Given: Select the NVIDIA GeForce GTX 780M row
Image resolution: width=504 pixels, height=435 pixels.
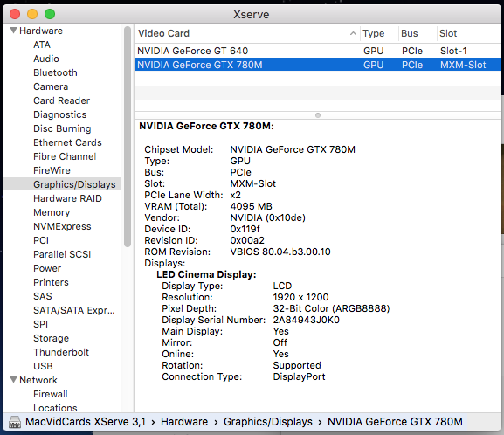Looking at the screenshot, I should click(318, 65).
